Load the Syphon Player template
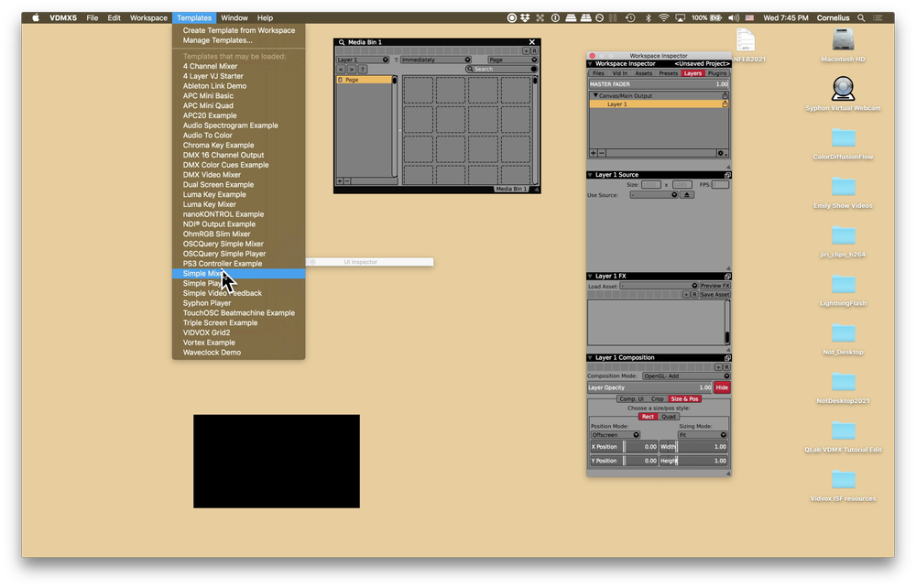916x588 pixels. [239, 303]
